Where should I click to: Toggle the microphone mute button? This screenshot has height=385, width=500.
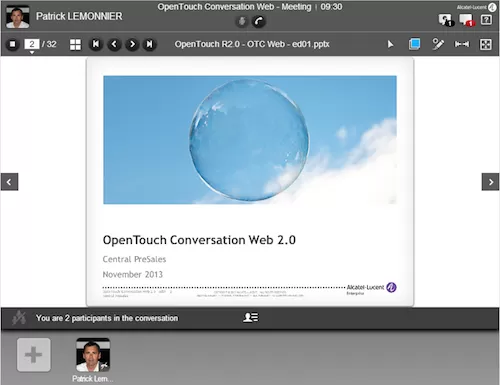click(x=242, y=22)
